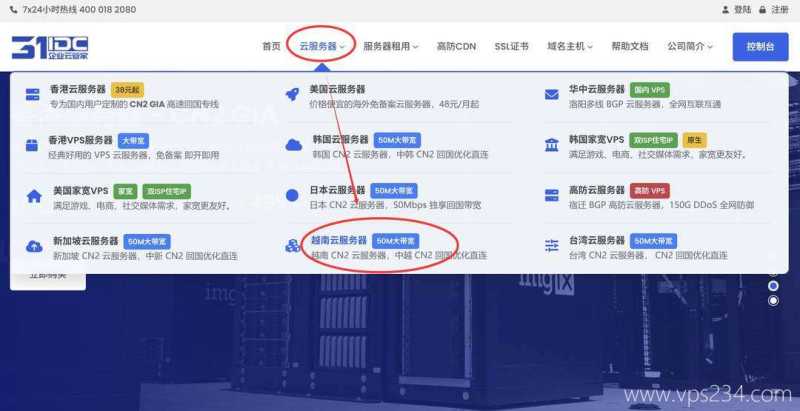Viewport: 800px width, 411px height.
Task: Open 韩国云服务器 link
Action: click(x=340, y=139)
